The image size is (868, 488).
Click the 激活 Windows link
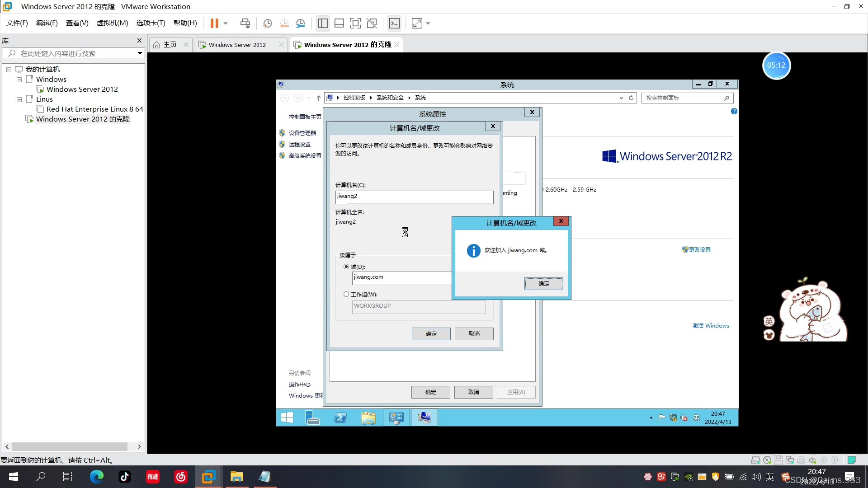tap(711, 326)
